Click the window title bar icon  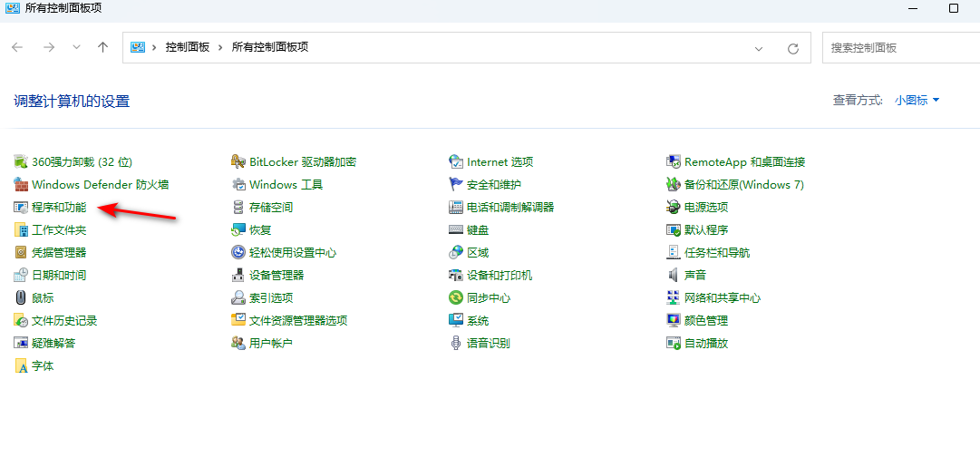coord(12,8)
